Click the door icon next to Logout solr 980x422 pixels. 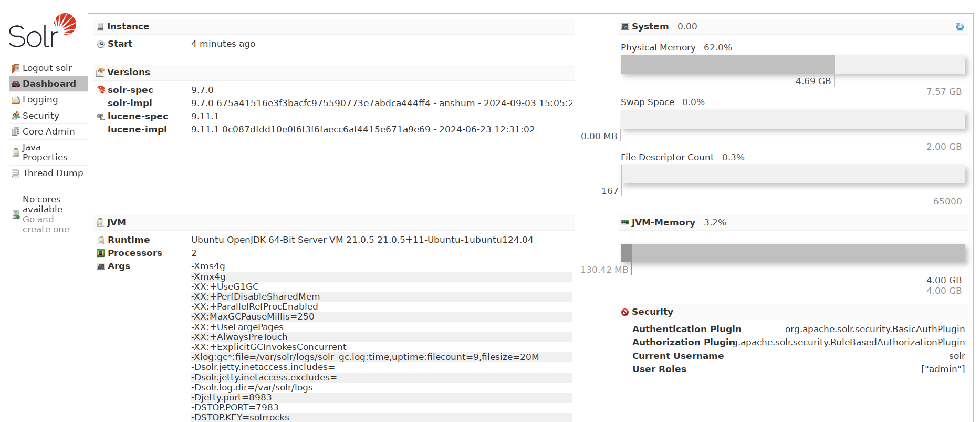pos(15,67)
